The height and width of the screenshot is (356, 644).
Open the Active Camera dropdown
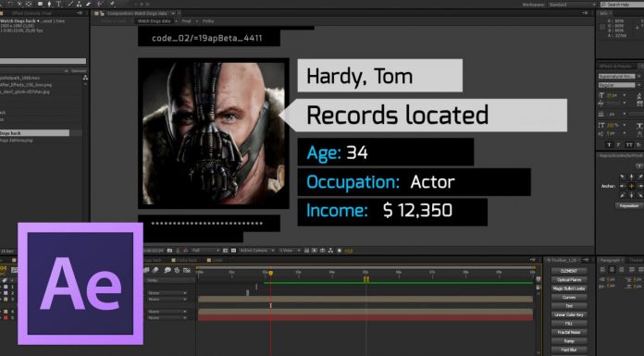pyautogui.click(x=256, y=251)
